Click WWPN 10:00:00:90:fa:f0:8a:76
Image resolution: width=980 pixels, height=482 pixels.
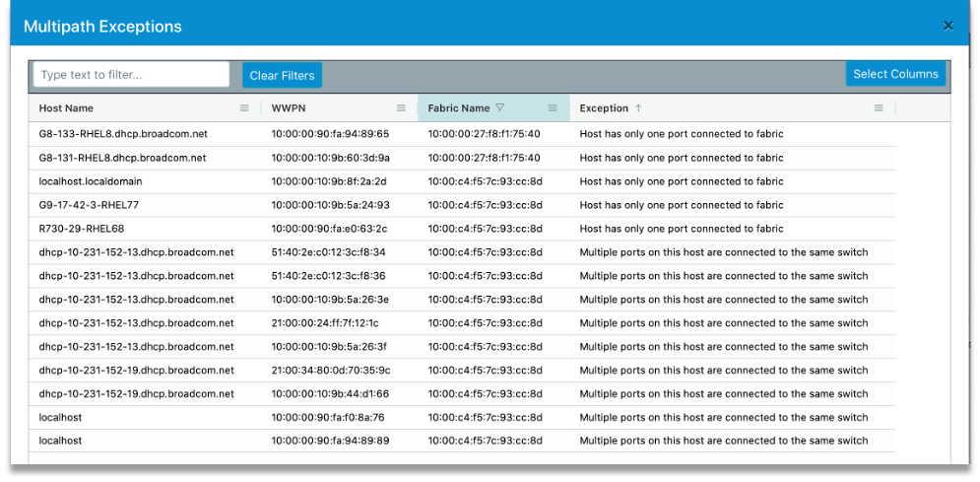coord(328,417)
